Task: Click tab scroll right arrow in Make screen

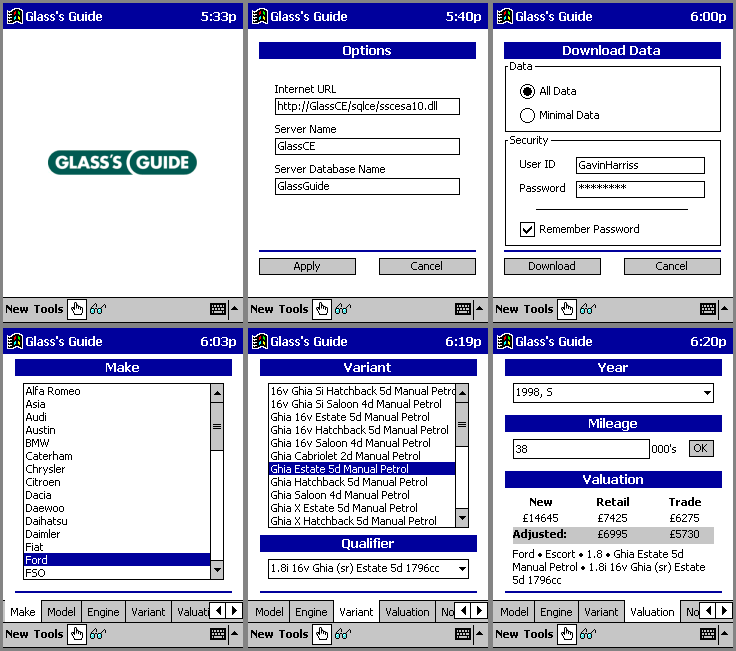Action: click(x=234, y=611)
